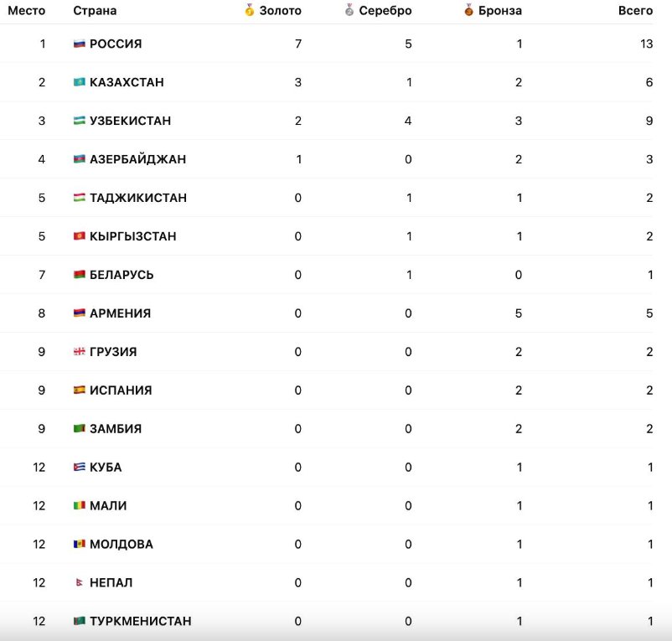The image size is (672, 641).
Task: Open the АРМЕНИЯ country link
Action: point(120,313)
